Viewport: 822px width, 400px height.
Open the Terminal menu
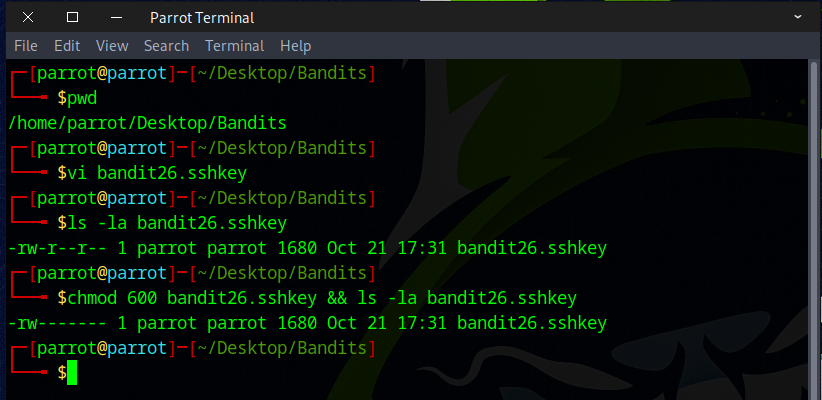tap(234, 46)
